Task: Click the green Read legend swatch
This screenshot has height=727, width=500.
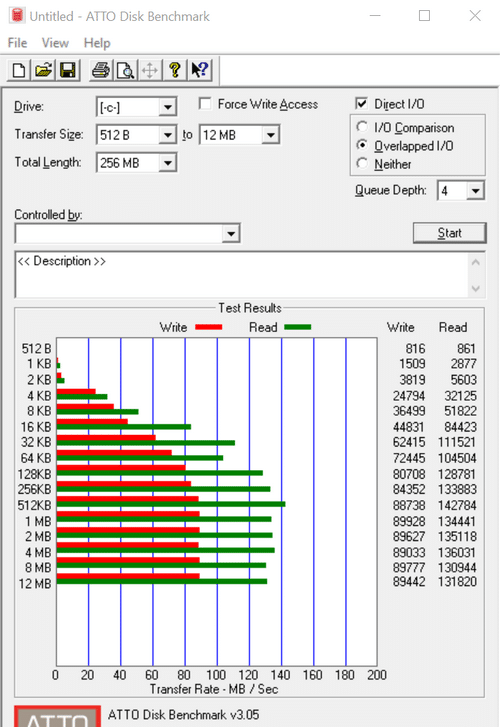Action: tap(297, 327)
